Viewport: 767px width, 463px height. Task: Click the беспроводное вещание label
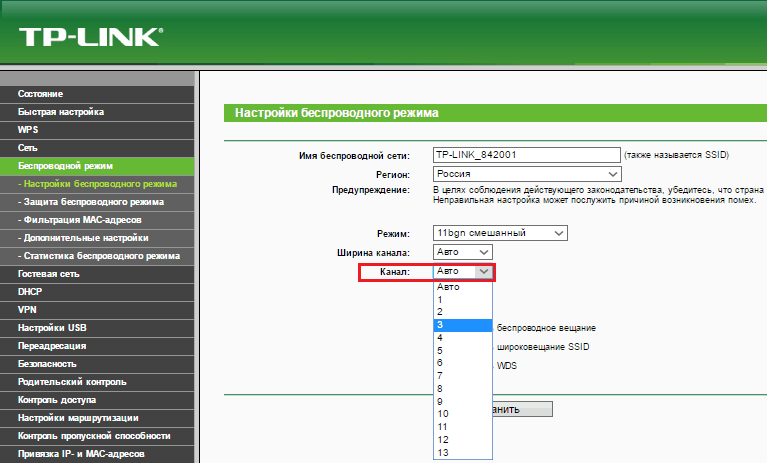(546, 328)
